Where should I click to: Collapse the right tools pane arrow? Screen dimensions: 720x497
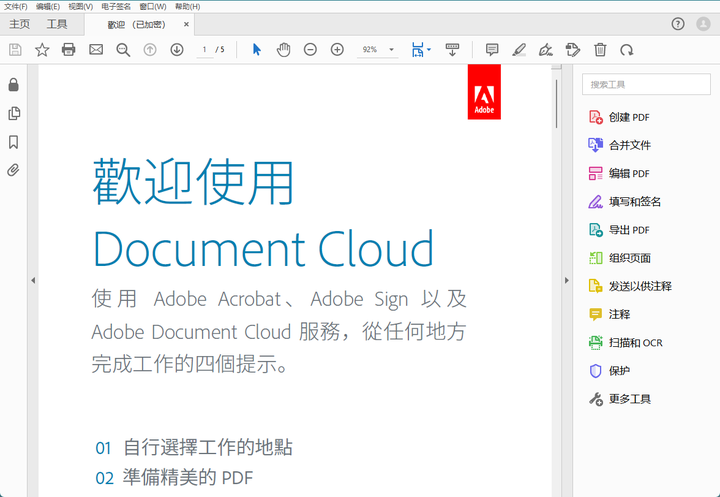point(567,280)
